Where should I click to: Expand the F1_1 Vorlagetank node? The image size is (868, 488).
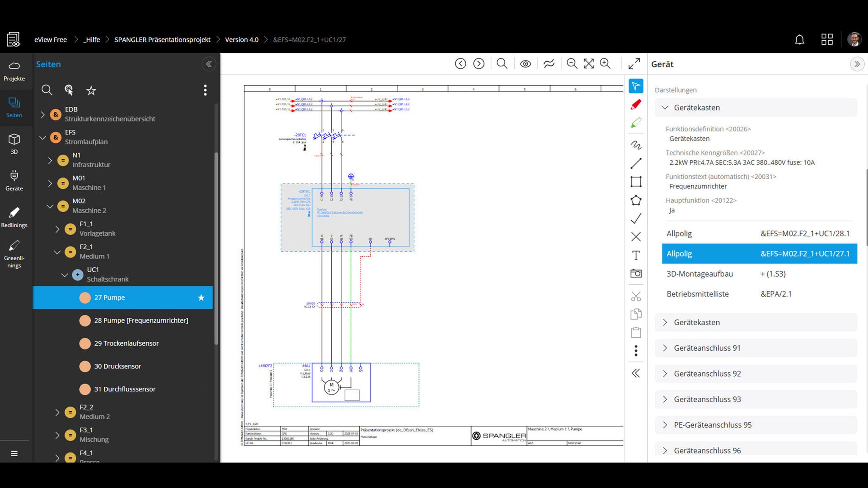(57, 229)
